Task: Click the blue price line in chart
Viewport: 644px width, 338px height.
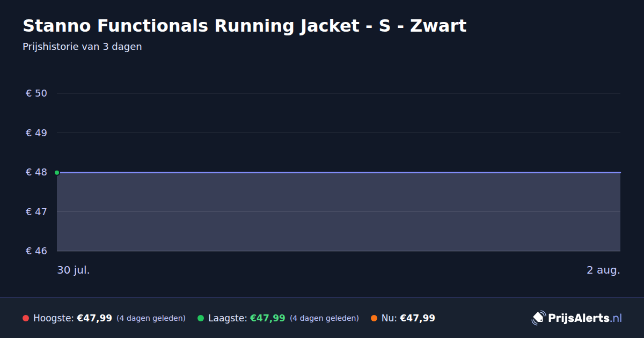Action: pyautogui.click(x=339, y=172)
